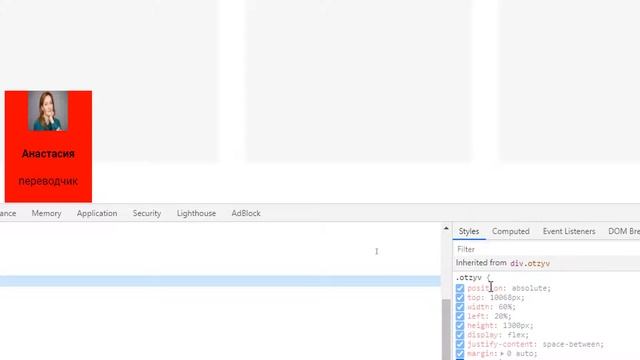640x360 pixels.
Task: Edit the '20%' left value
Action: point(500,316)
